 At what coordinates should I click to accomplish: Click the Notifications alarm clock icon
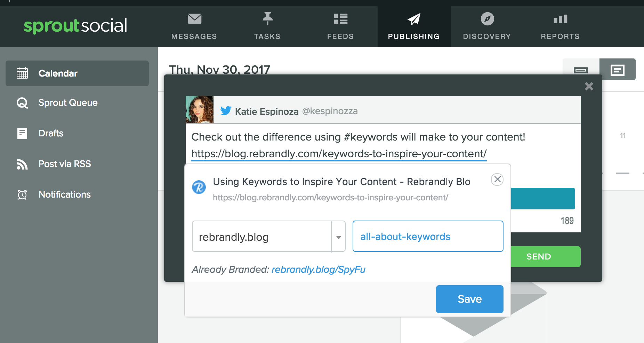[x=22, y=194]
